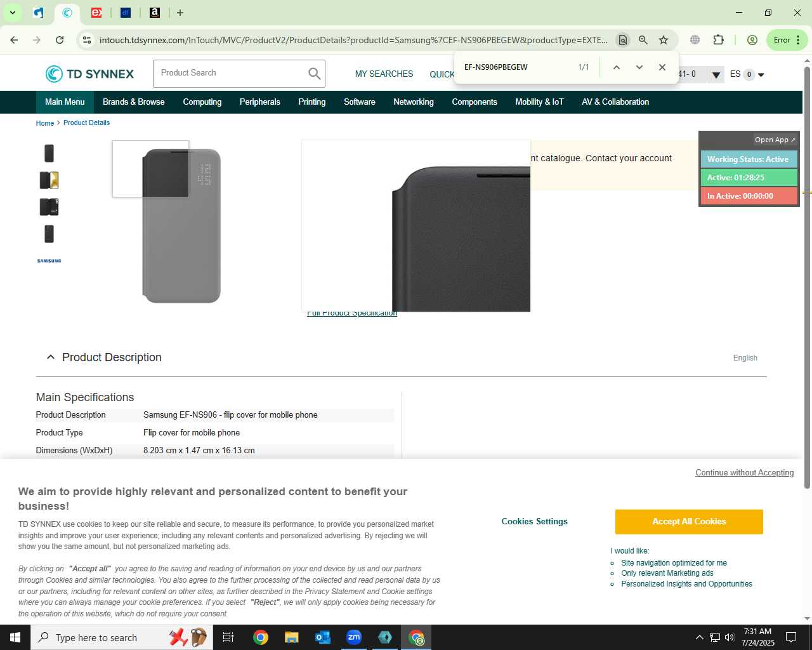
Task: Open Outlook from taskbar
Action: [323, 637]
